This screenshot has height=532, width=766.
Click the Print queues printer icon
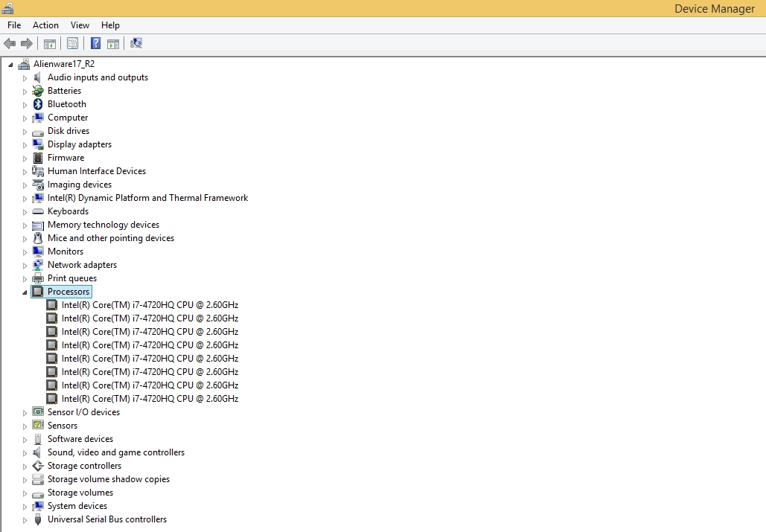click(x=38, y=278)
